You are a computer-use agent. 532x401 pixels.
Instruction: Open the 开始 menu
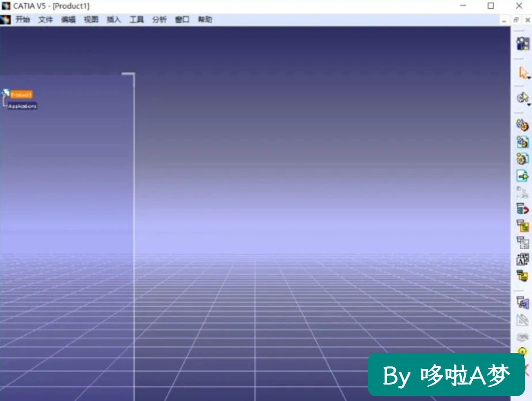pos(23,19)
